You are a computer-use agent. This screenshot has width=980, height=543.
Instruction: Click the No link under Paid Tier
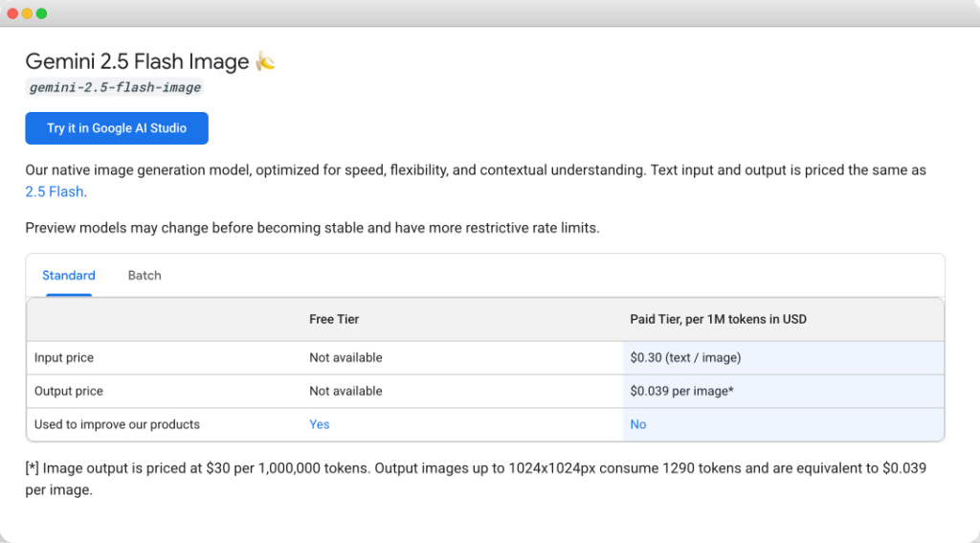(637, 424)
